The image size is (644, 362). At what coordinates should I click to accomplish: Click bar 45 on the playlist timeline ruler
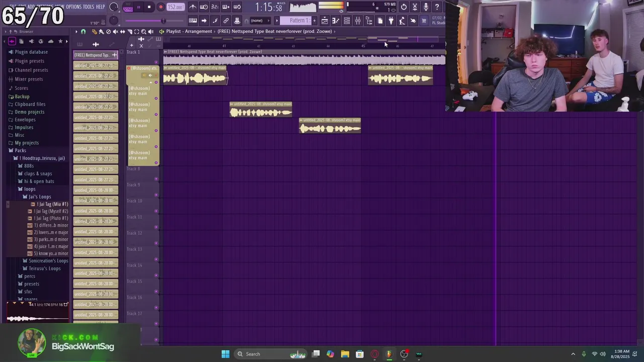coord(363,46)
